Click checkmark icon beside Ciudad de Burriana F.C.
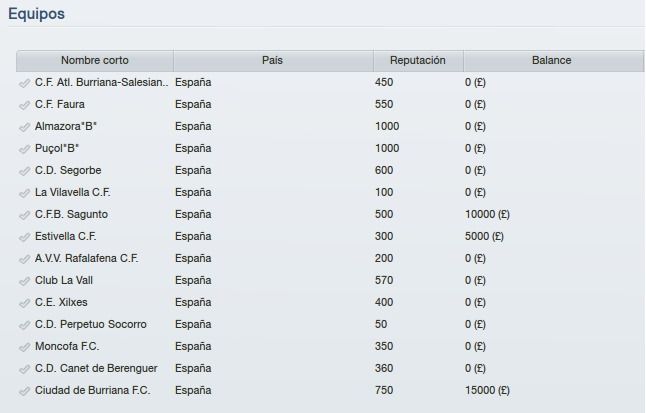The height and width of the screenshot is (413, 646). tap(24, 391)
